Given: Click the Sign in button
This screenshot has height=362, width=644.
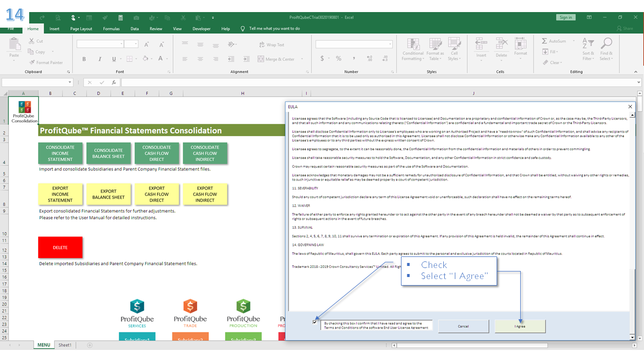Looking at the screenshot, I should point(566,17).
